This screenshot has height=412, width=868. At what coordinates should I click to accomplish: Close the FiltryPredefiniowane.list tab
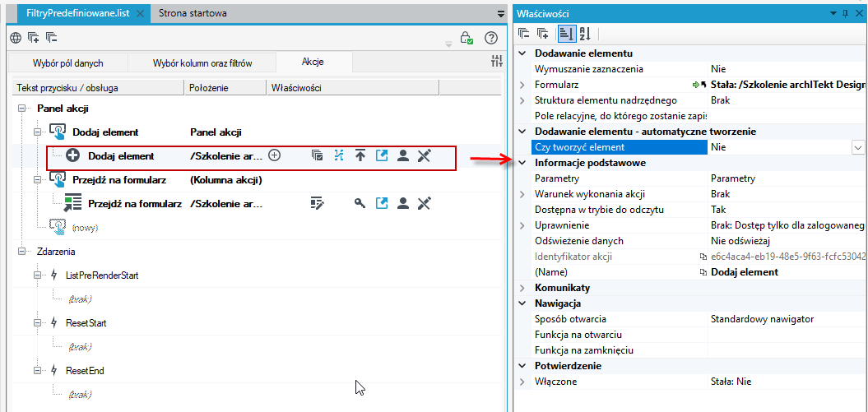point(141,14)
